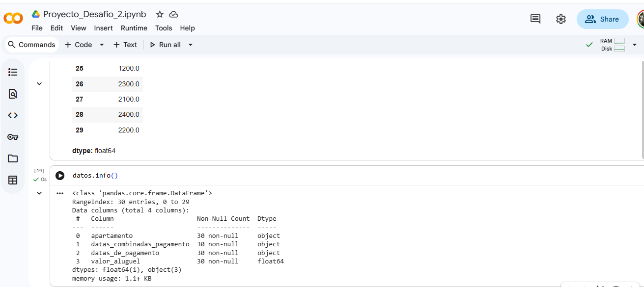Open the Secrets key icon
Screen dimensions: 644x287
point(13,137)
